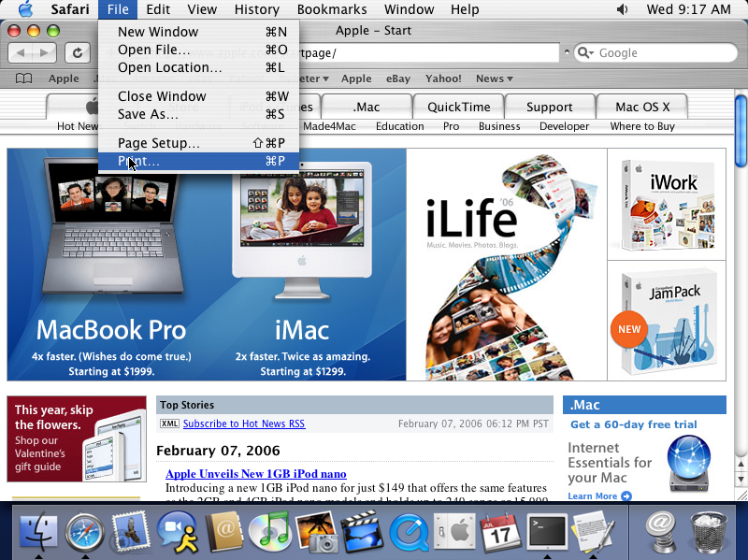Select Print… in File menu

coord(199,161)
